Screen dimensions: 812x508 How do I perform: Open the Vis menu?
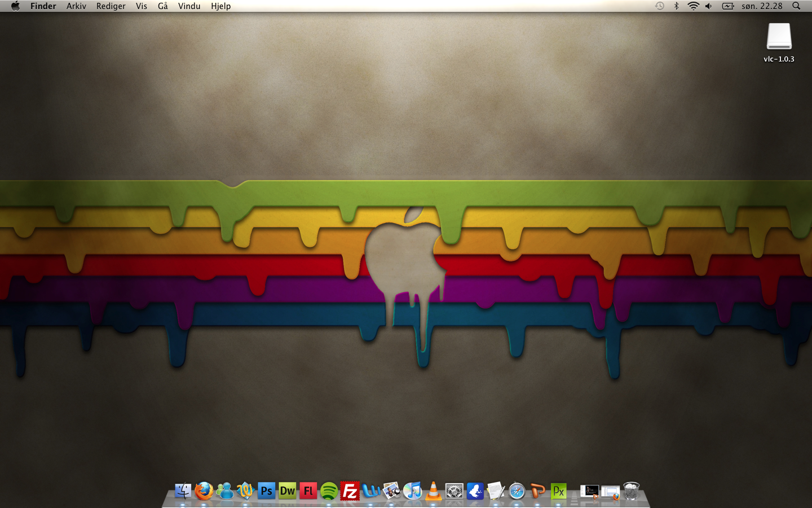pyautogui.click(x=142, y=6)
